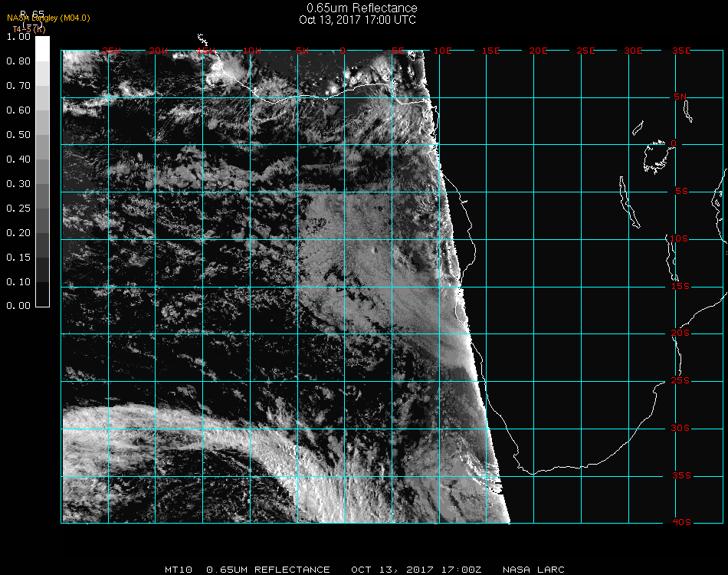728x575 pixels.
Task: Click the 0.15 color bar value
Action: pyautogui.click(x=18, y=258)
